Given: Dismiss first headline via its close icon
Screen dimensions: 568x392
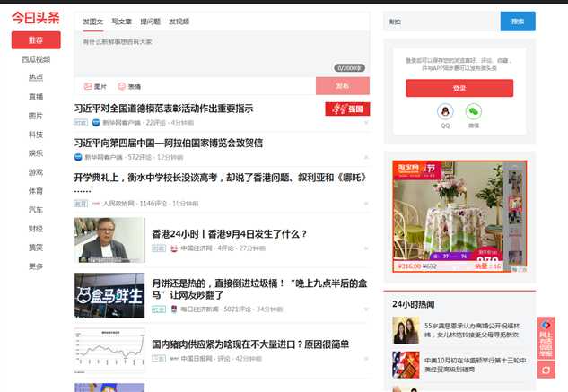Looking at the screenshot, I should (366, 123).
